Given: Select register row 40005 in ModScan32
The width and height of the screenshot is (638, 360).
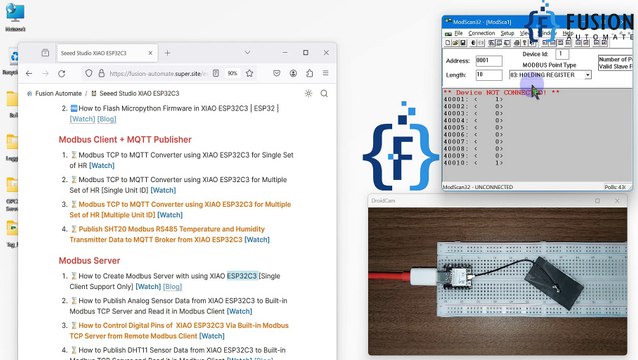Looking at the screenshot, I should [x=473, y=128].
